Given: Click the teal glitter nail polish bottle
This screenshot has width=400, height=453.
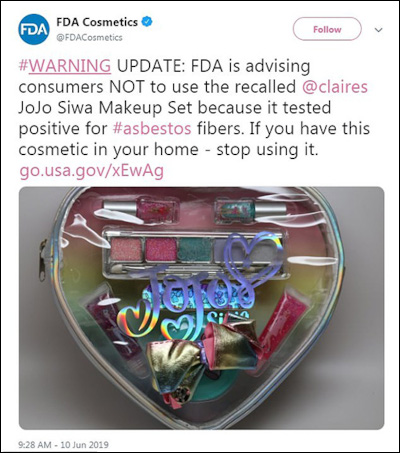Looking at the screenshot, I should click(x=250, y=209).
